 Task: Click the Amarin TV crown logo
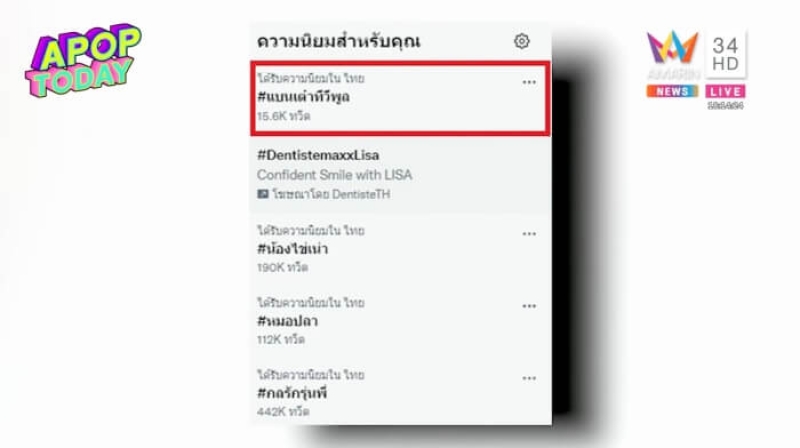(672, 47)
